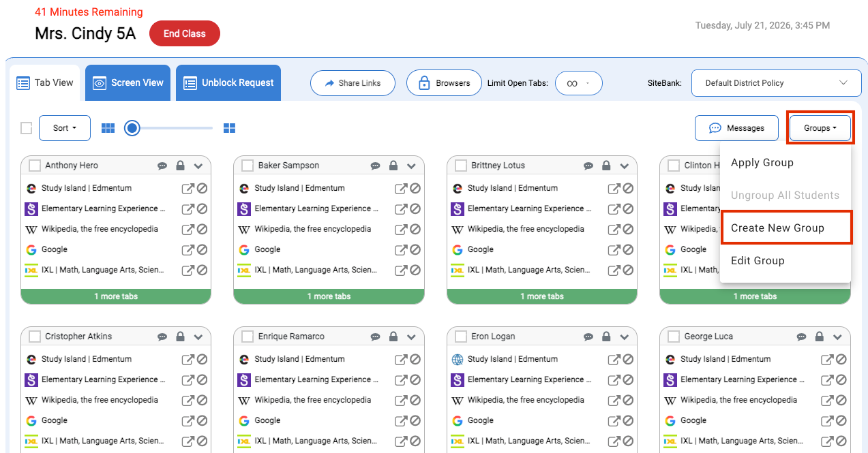The image size is (868, 453).
Task: Select Enrique Ramarco's checkbox
Action: click(247, 337)
